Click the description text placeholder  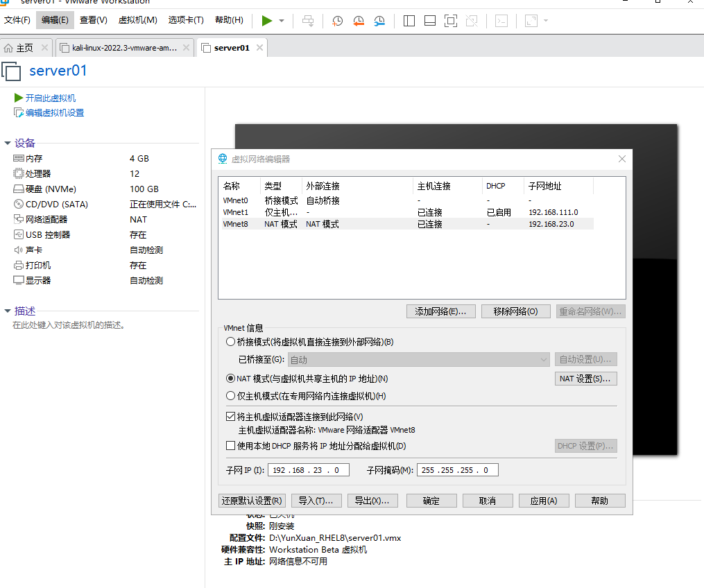[69, 325]
